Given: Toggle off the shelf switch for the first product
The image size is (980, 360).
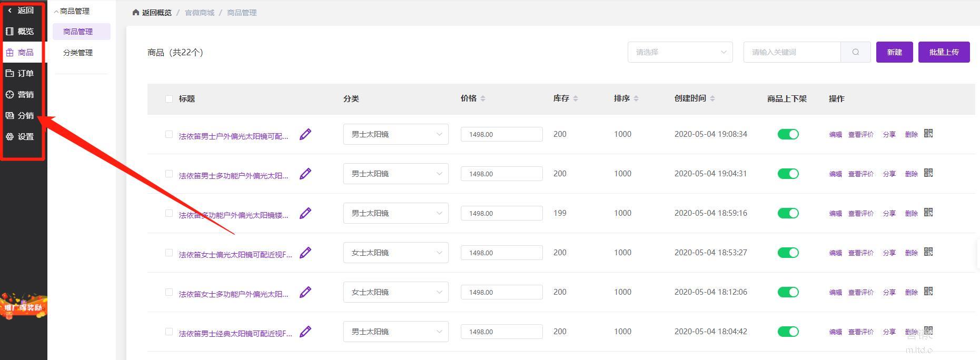Looking at the screenshot, I should click(x=788, y=134).
